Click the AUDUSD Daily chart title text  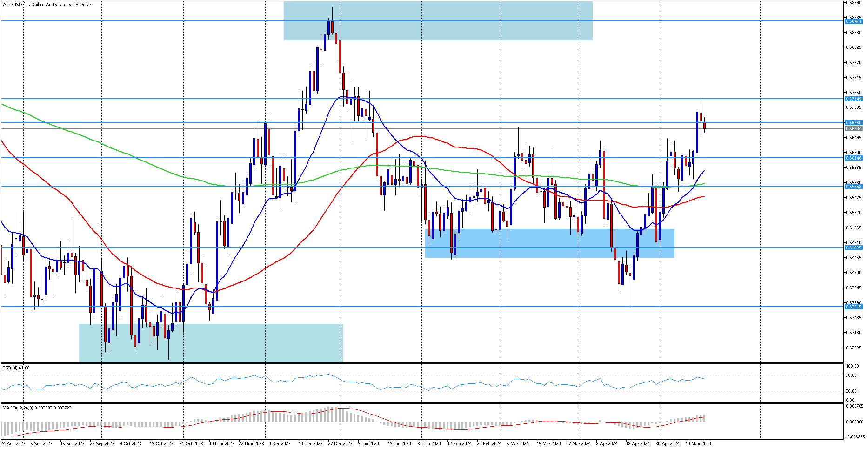[47, 5]
